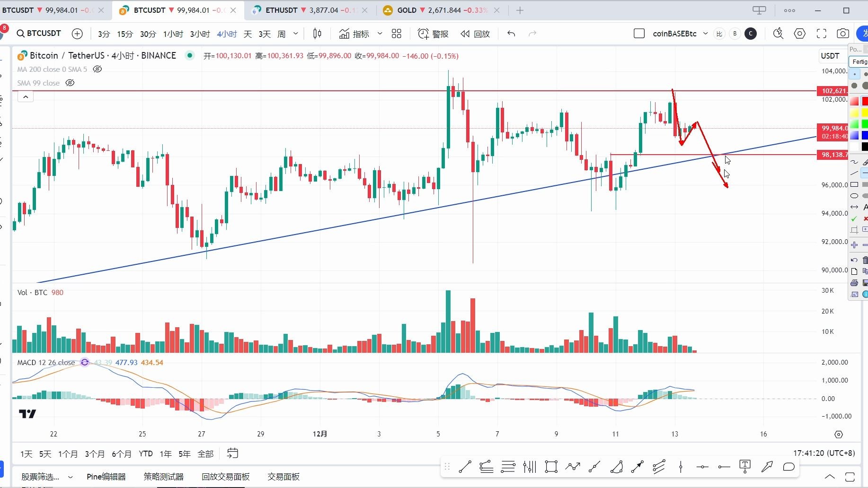Open the time axis settings icon

pyautogui.click(x=839, y=434)
